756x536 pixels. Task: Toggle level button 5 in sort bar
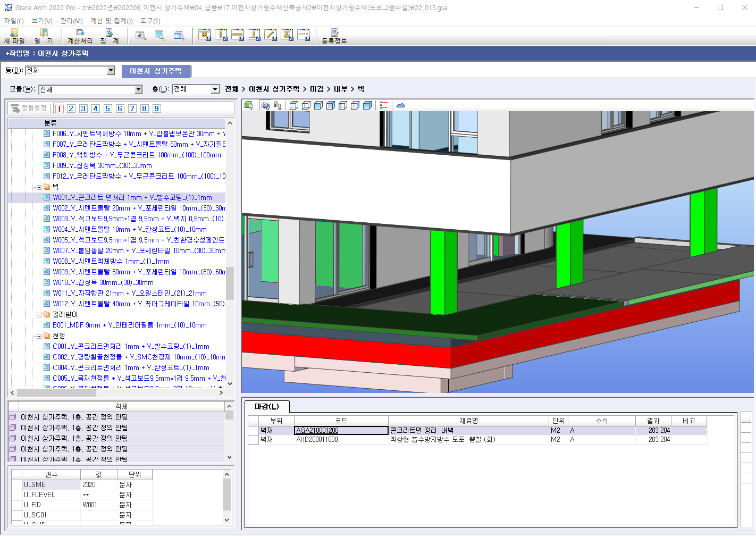pyautogui.click(x=108, y=108)
